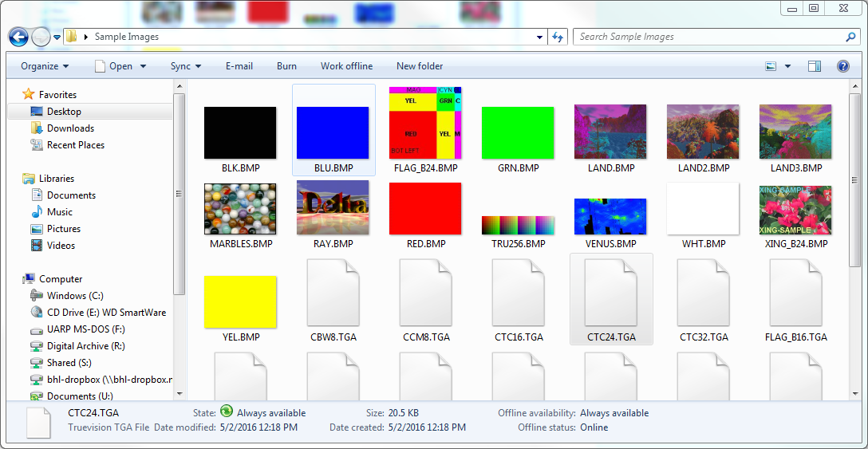868x449 pixels.
Task: Go back with the blue Back arrow
Action: (18, 37)
